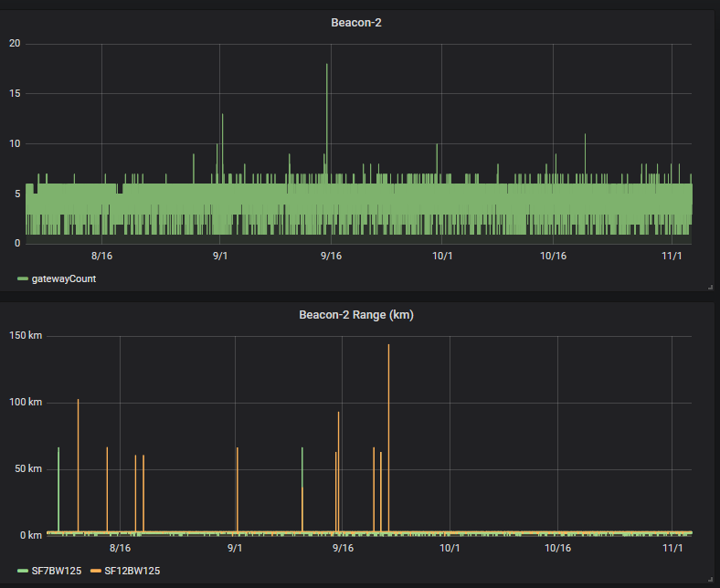Toggle the SF7BW125 legend series

56,571
